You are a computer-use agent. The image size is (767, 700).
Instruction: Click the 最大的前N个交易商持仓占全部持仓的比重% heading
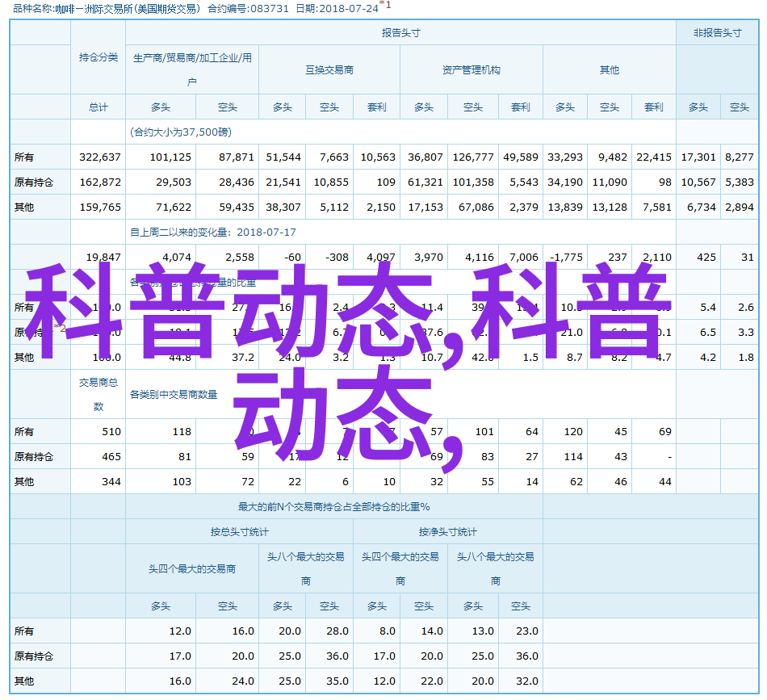[x=334, y=507]
